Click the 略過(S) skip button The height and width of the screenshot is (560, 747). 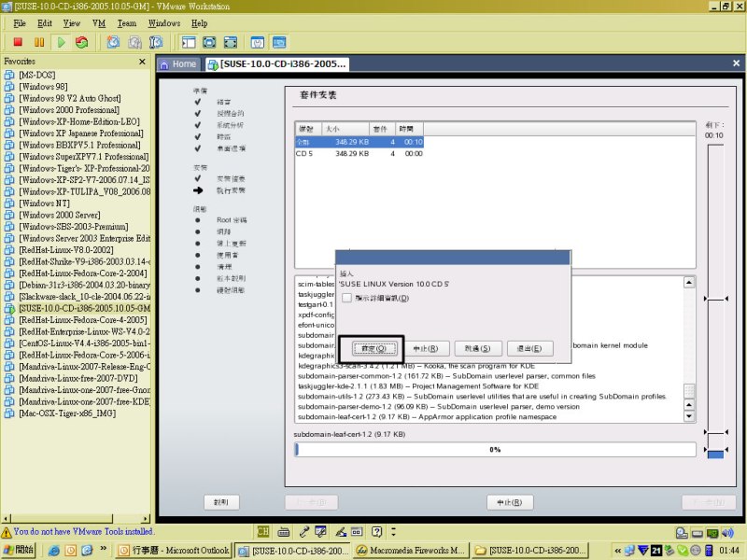click(477, 348)
